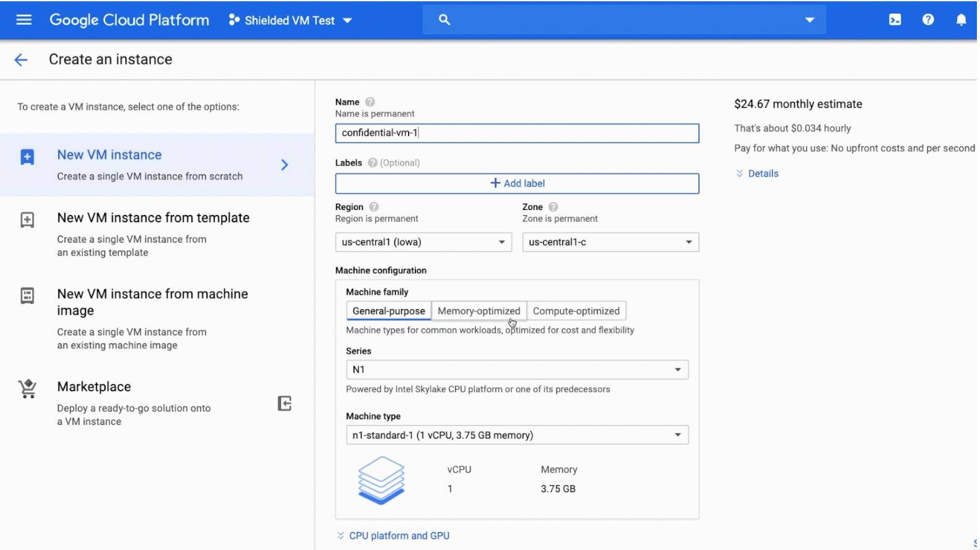Click the New VM instance plus icon
Viewport: 980px width, 550px height.
pos(27,157)
